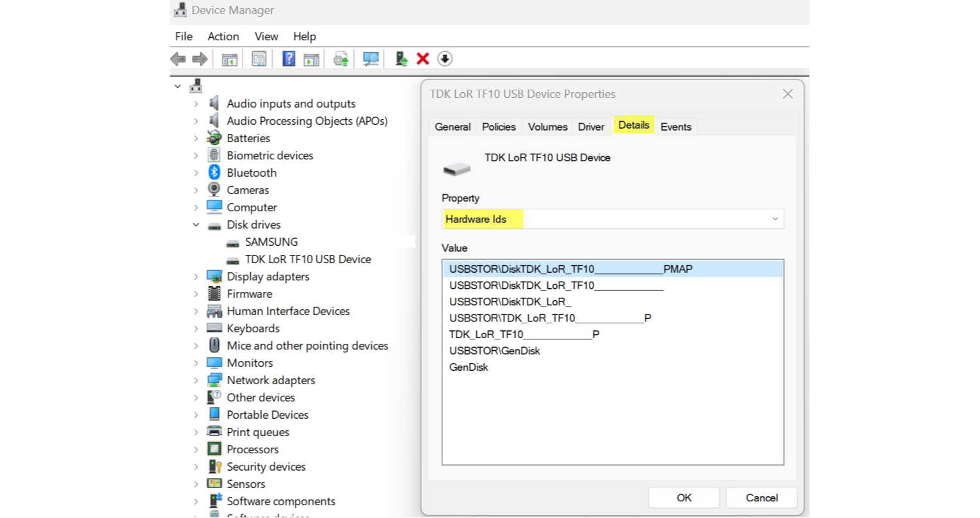This screenshot has height=518, width=980.
Task: Click the Keyboards category icon
Action: click(214, 328)
